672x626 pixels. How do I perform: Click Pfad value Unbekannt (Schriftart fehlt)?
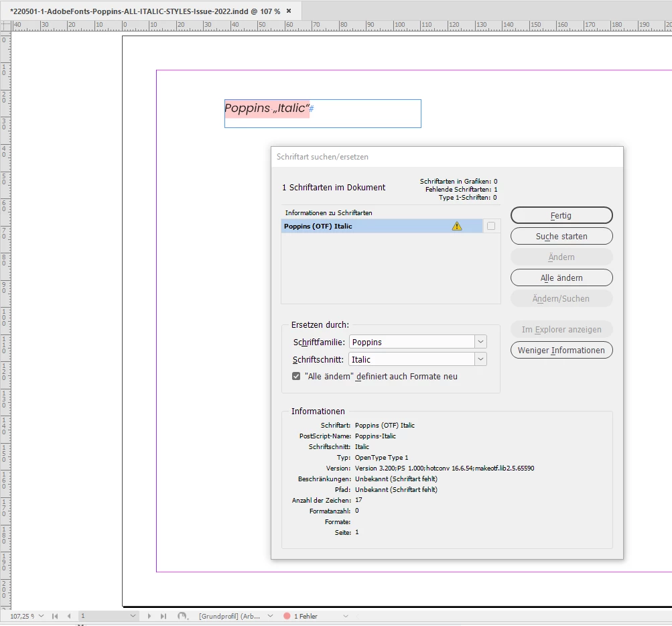tap(396, 490)
